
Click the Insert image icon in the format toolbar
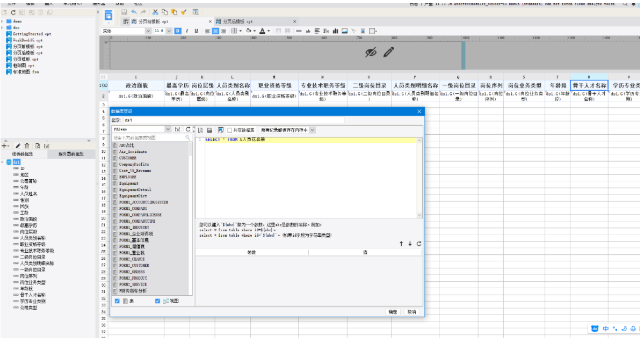coord(345,31)
